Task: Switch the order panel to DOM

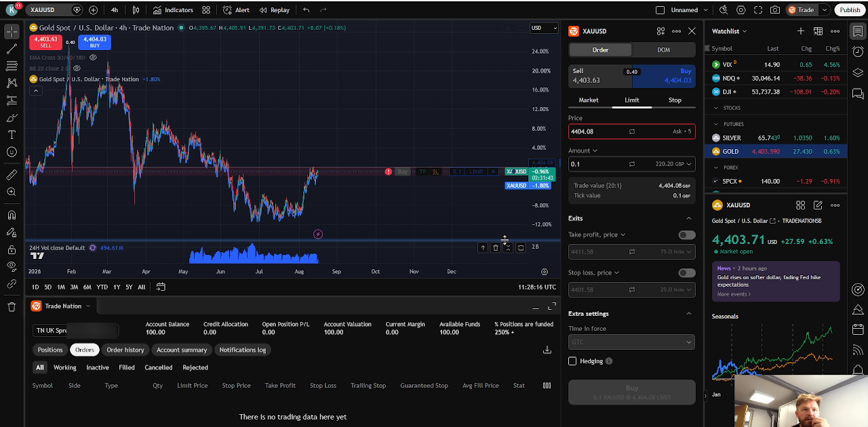Action: click(x=663, y=50)
